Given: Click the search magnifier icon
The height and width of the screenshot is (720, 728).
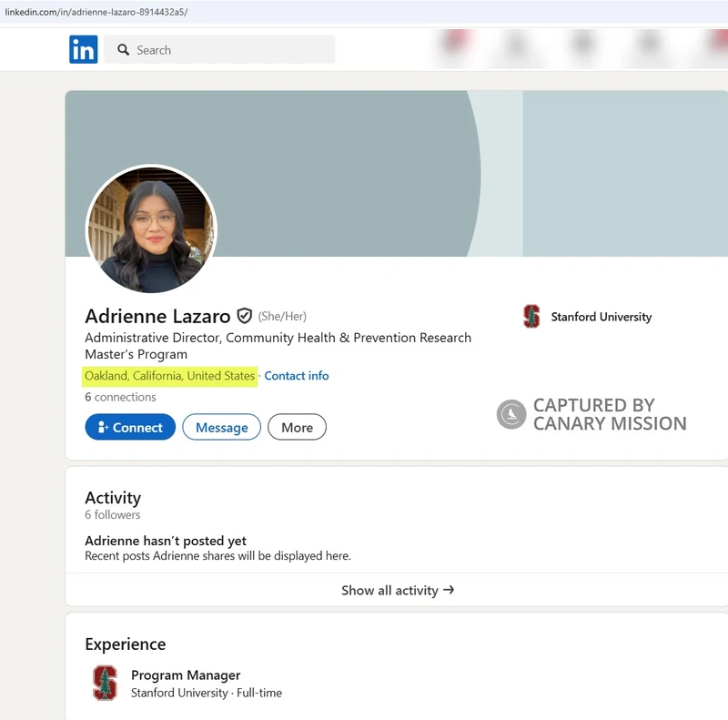Looking at the screenshot, I should tap(123, 50).
